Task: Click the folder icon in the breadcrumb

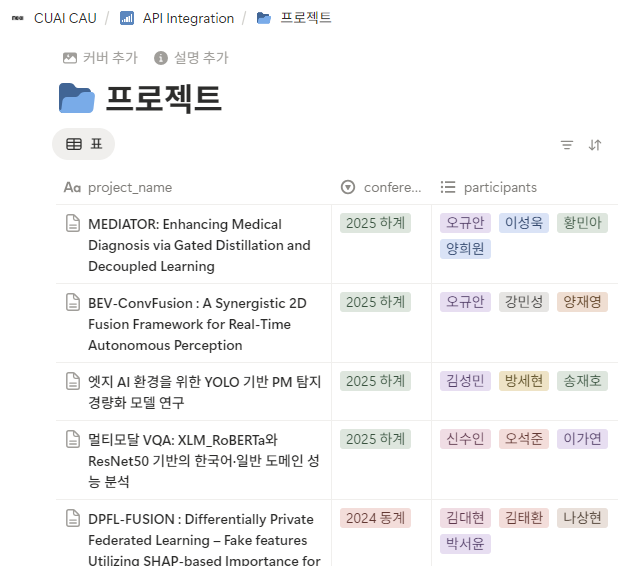Action: click(x=264, y=18)
